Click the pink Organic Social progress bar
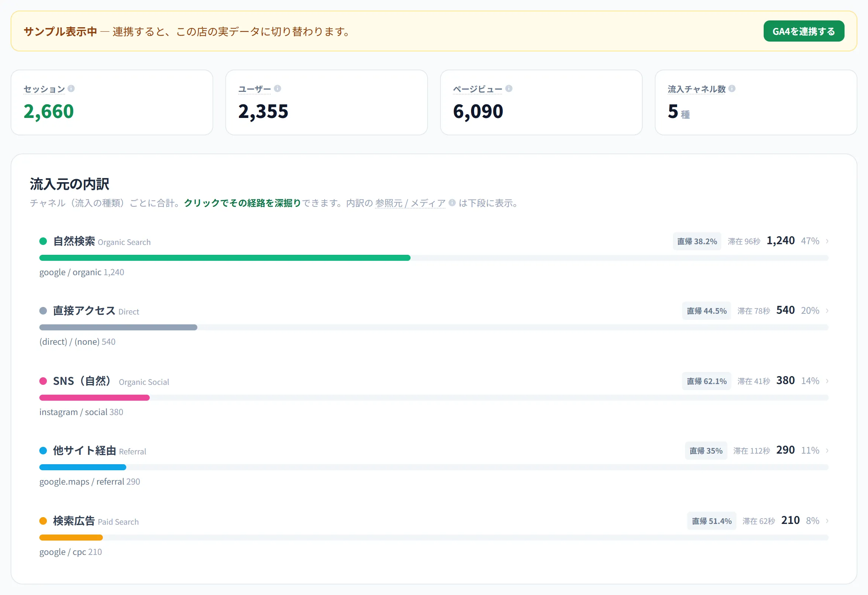The width and height of the screenshot is (868, 595). click(x=95, y=398)
